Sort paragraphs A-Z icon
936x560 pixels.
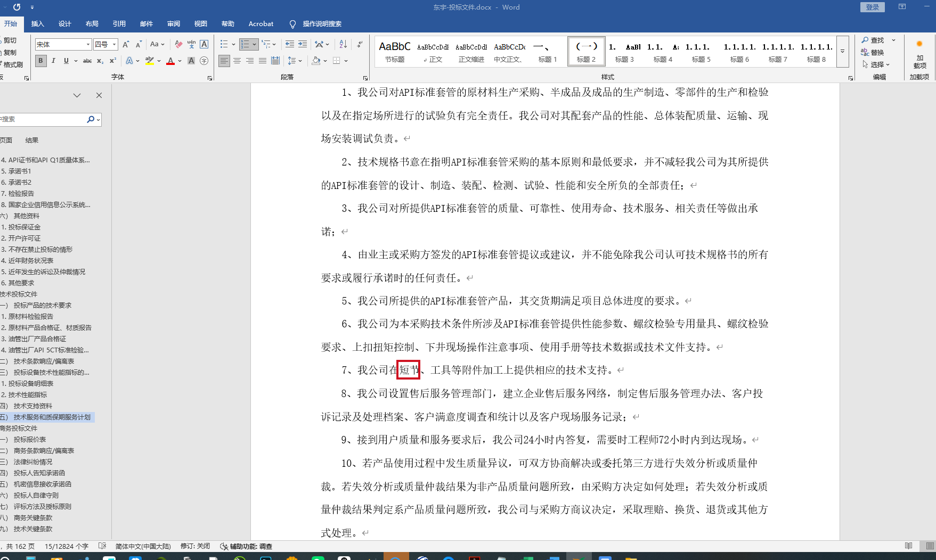[343, 44]
